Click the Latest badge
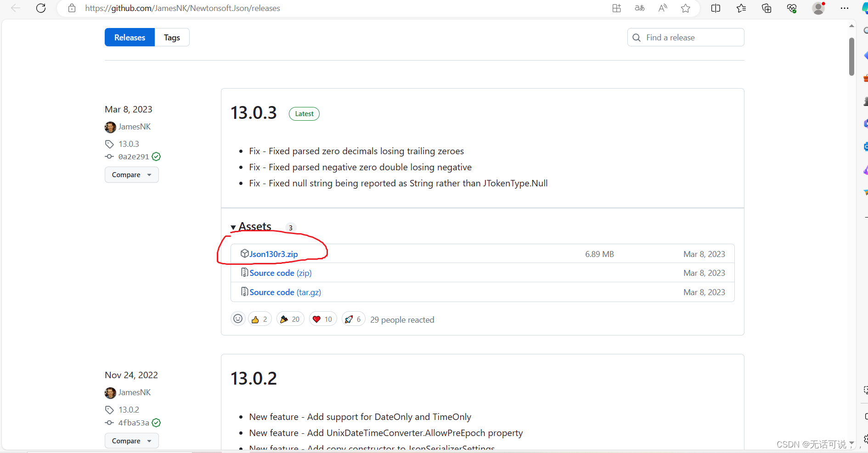The image size is (868, 453). coord(304,114)
